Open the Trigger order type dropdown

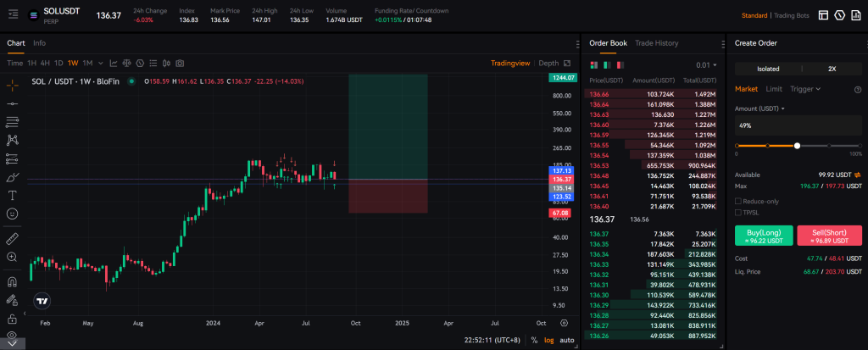pos(804,88)
